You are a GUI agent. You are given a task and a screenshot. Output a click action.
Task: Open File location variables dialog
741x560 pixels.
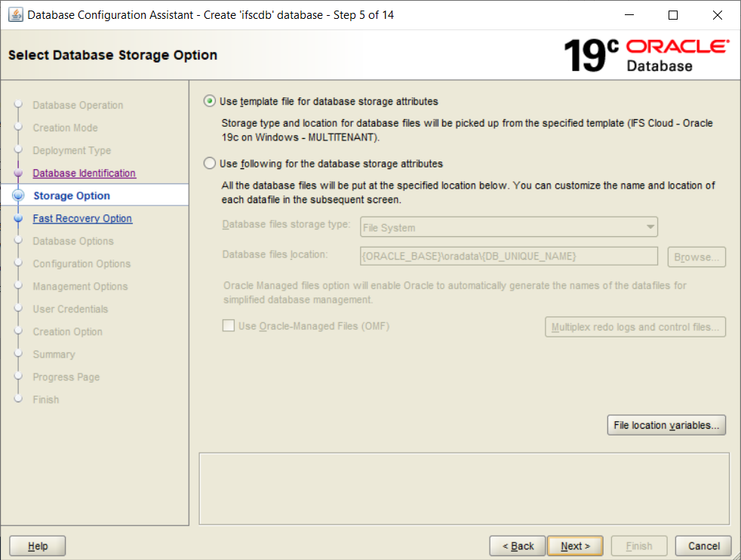(x=666, y=426)
